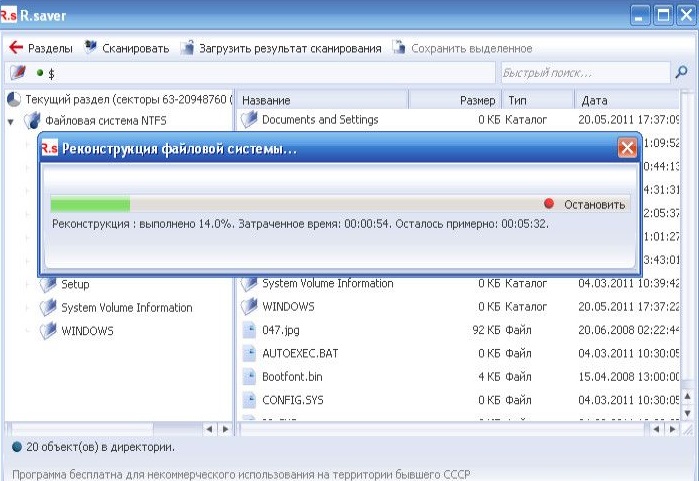The height and width of the screenshot is (481, 699).
Task: Click tree pane horizontal scroll left arrow
Action: point(209,429)
